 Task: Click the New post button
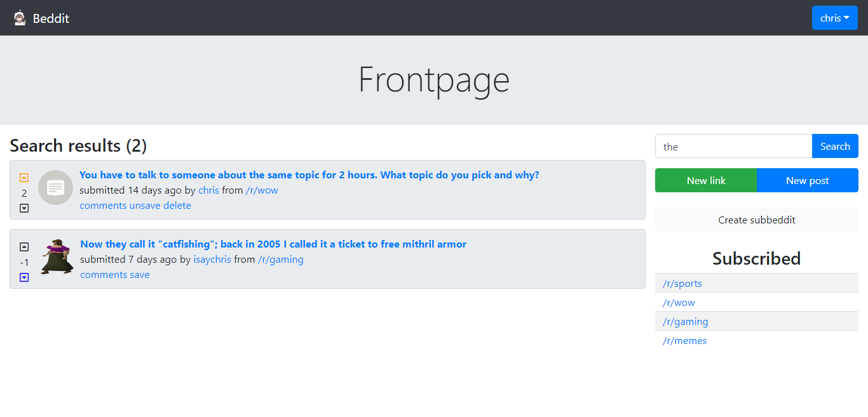[807, 180]
